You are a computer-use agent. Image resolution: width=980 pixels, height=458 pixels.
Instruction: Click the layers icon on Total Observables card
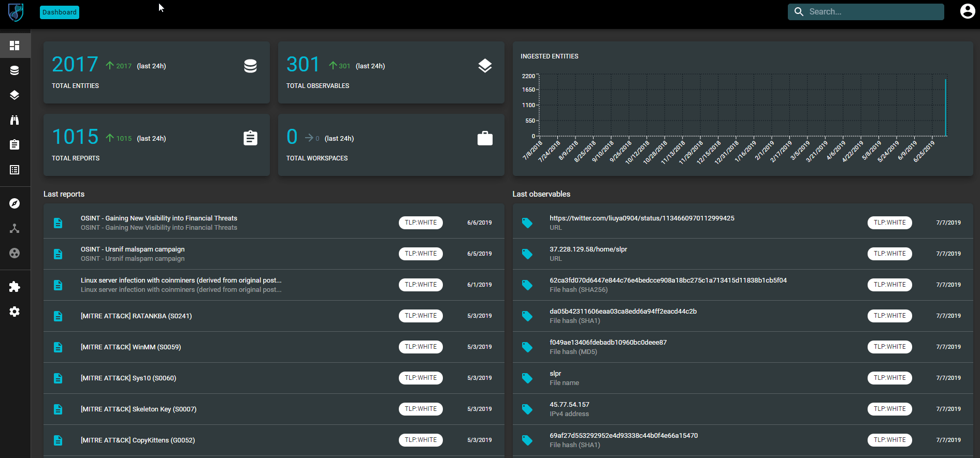(485, 66)
